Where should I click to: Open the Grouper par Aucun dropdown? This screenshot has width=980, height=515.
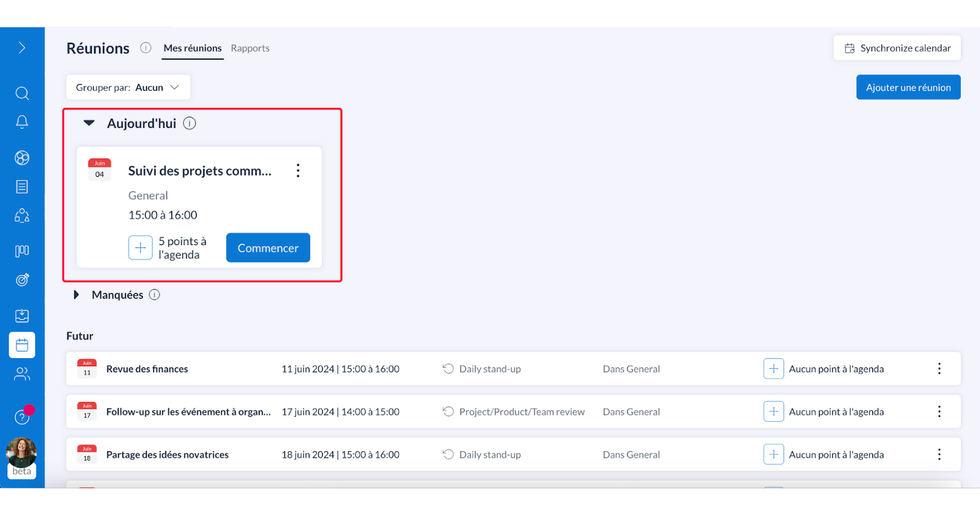(128, 87)
